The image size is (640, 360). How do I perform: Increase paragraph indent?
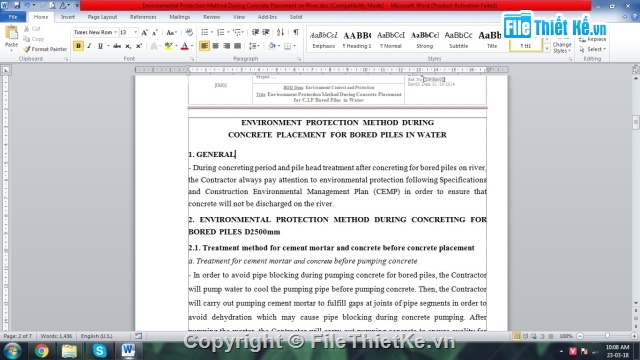pyautogui.click(x=266, y=32)
